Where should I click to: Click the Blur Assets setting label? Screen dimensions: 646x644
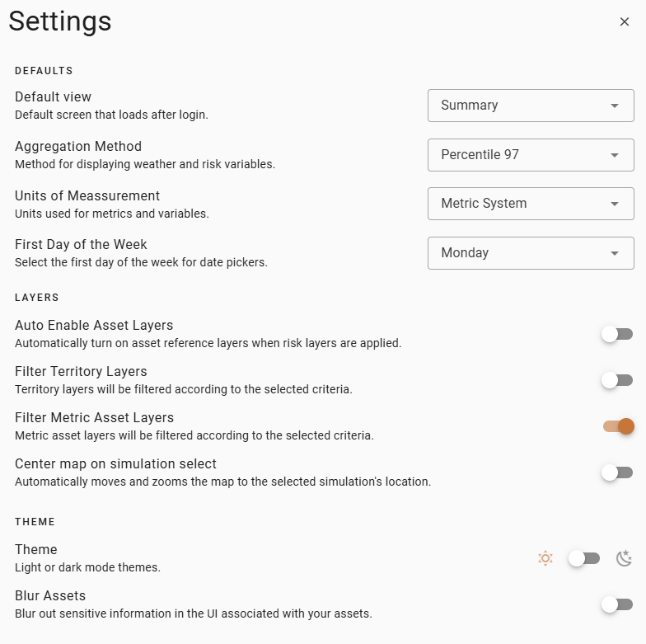coord(50,595)
